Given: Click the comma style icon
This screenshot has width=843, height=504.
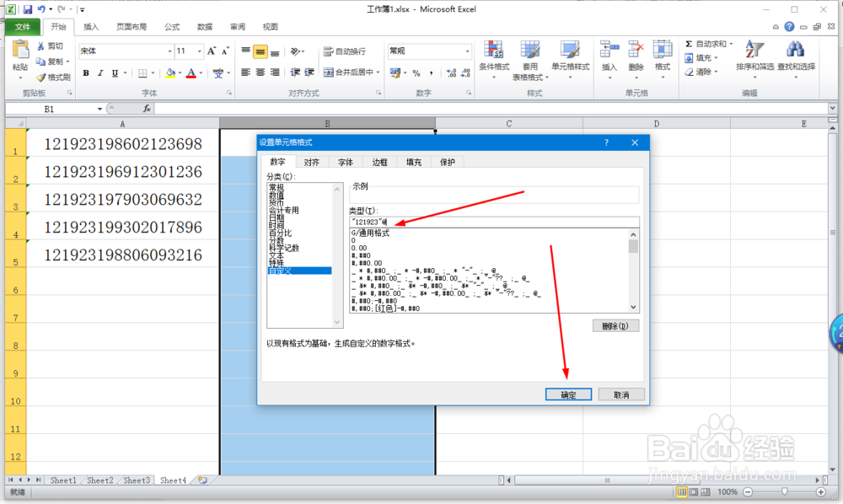Looking at the screenshot, I should 431,73.
